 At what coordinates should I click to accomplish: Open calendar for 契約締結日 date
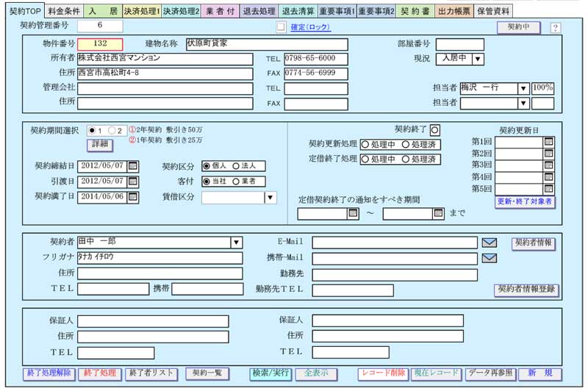tap(133, 166)
